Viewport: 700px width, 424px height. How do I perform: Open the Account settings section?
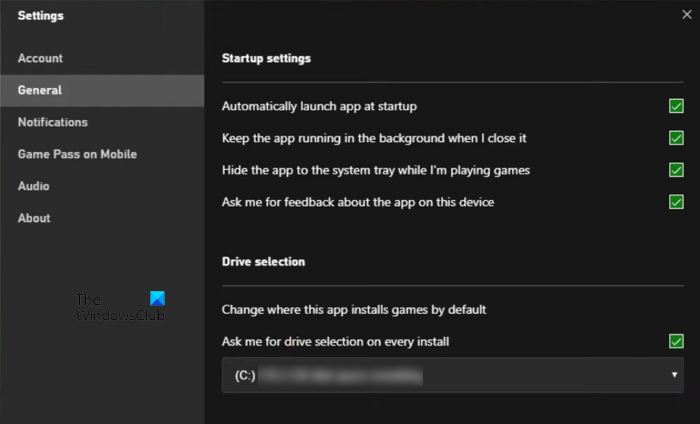click(40, 58)
